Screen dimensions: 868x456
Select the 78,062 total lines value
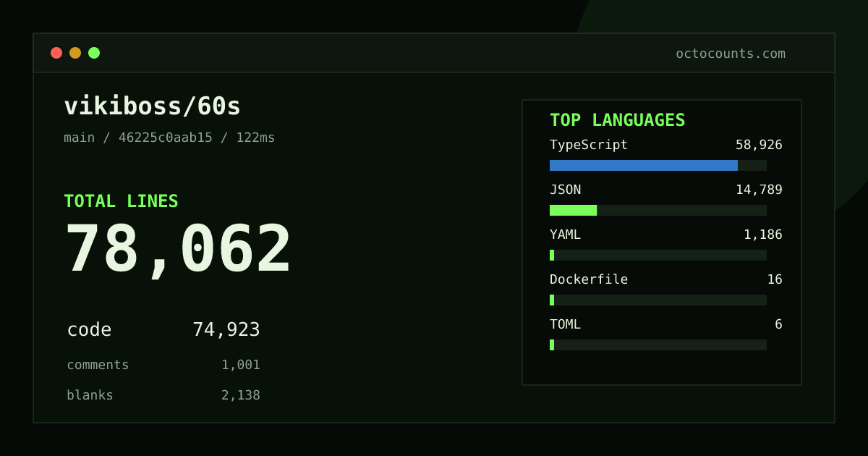pos(178,250)
